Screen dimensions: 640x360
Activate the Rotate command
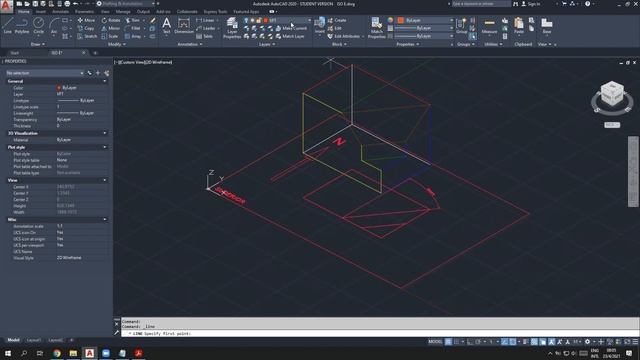[x=111, y=20]
